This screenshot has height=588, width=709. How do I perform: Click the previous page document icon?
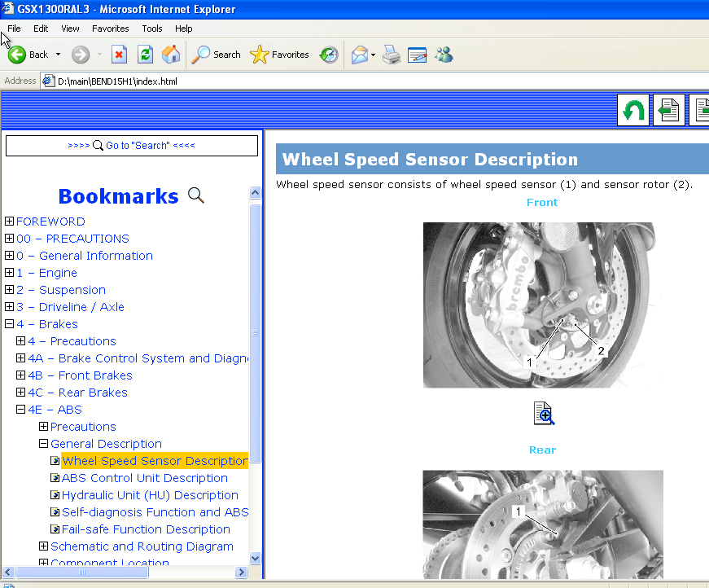coord(669,110)
